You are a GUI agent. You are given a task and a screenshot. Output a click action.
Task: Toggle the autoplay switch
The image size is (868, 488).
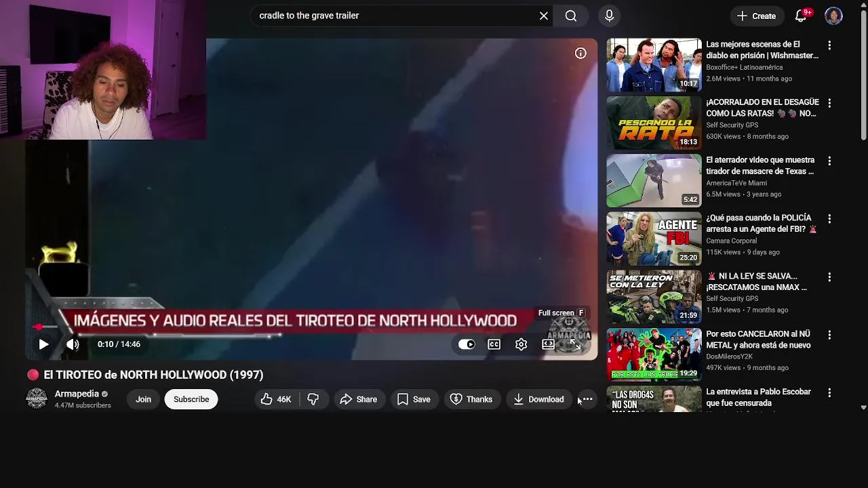click(x=467, y=344)
